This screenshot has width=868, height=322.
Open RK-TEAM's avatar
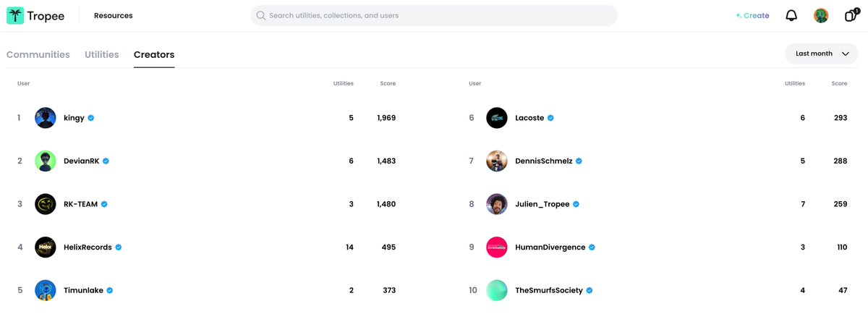tap(46, 204)
